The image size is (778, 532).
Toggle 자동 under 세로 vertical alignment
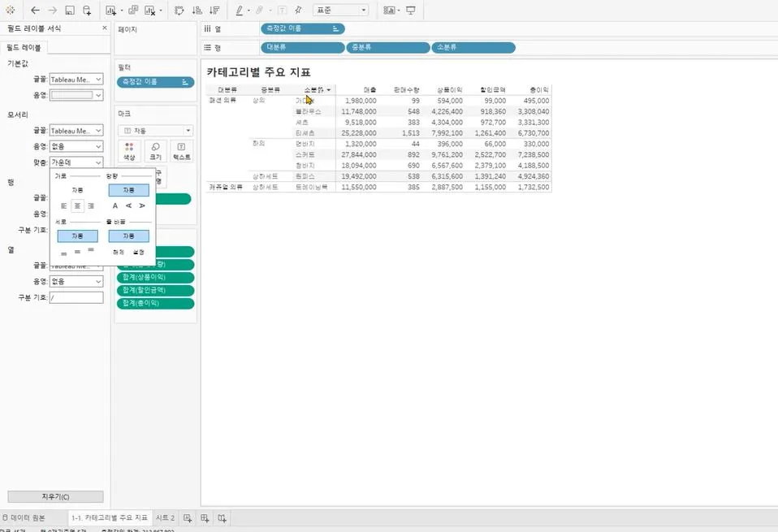coord(77,236)
